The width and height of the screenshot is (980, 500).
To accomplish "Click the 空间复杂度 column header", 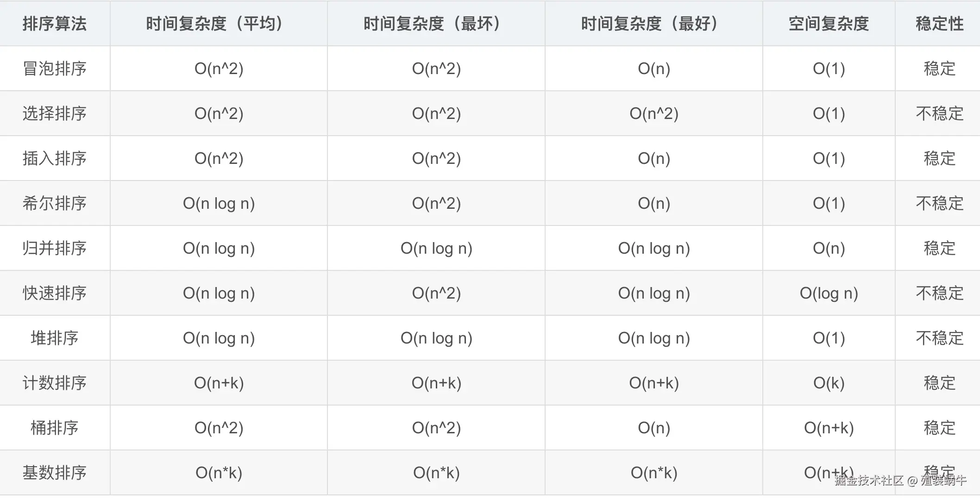I will pyautogui.click(x=829, y=24).
